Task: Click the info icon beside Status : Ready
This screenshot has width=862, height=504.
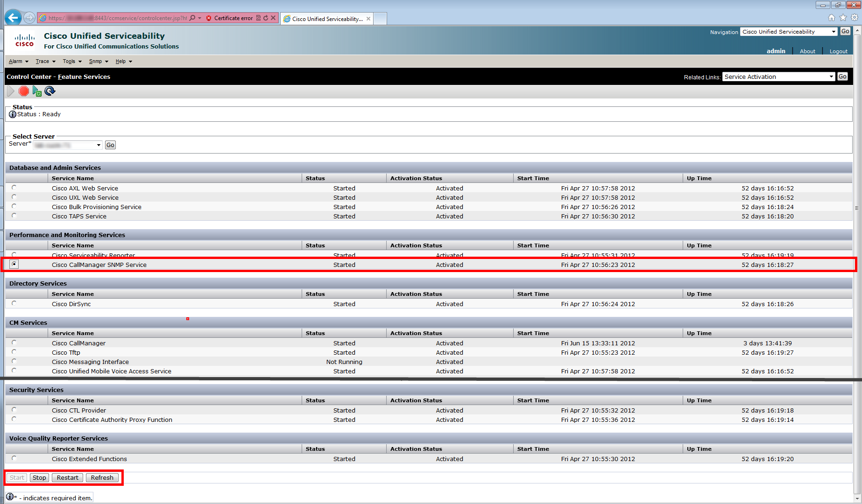Action: click(x=13, y=114)
